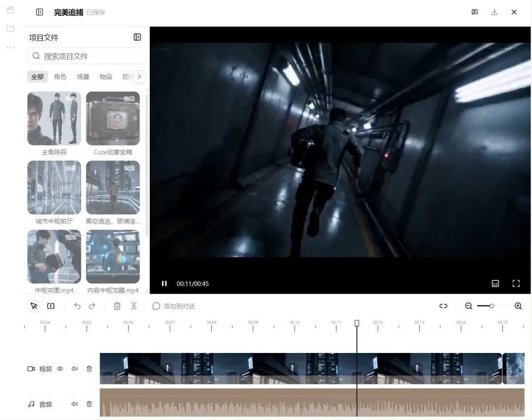This screenshot has height=420, width=532.
Task: Open the comments panel icon at top right
Action: [475, 12]
